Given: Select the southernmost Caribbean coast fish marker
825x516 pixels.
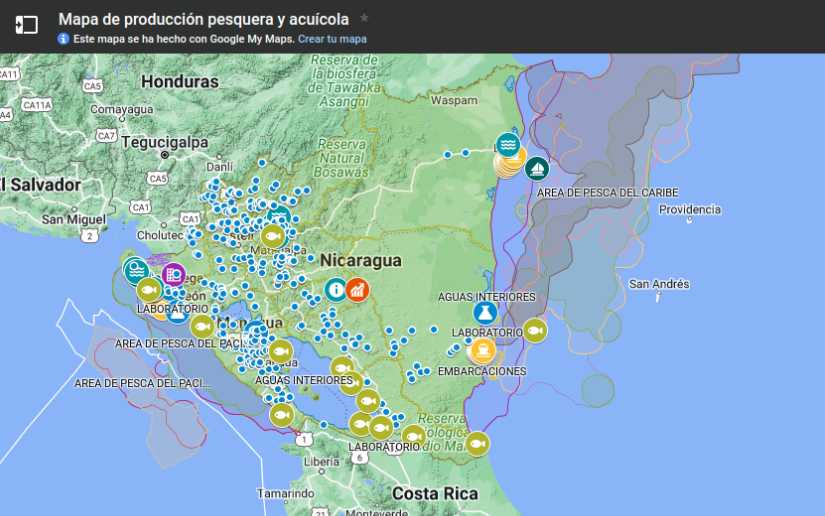Looking at the screenshot, I should pos(477,443).
